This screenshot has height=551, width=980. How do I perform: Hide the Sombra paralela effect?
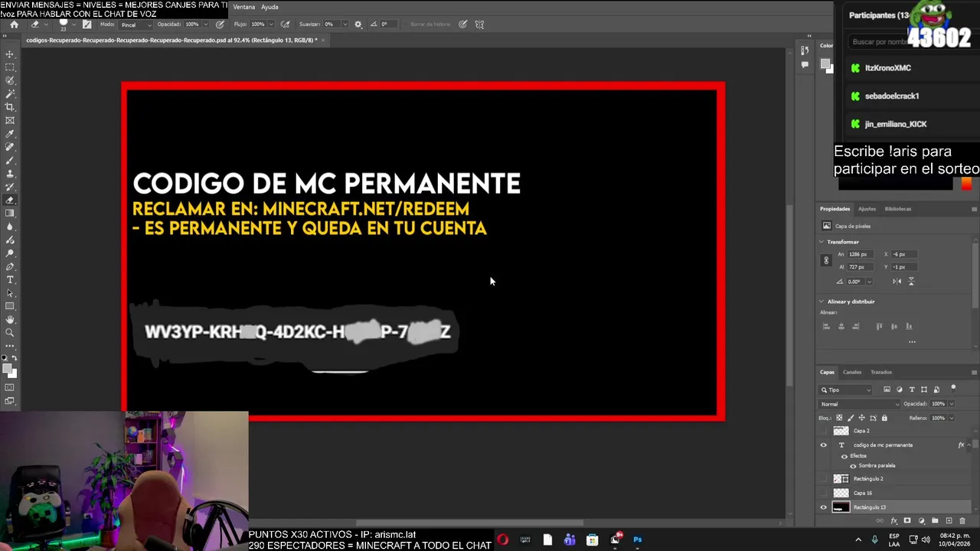click(x=853, y=466)
